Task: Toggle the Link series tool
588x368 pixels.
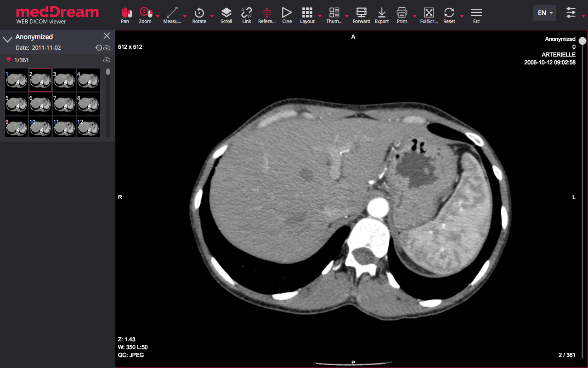Action: [247, 15]
